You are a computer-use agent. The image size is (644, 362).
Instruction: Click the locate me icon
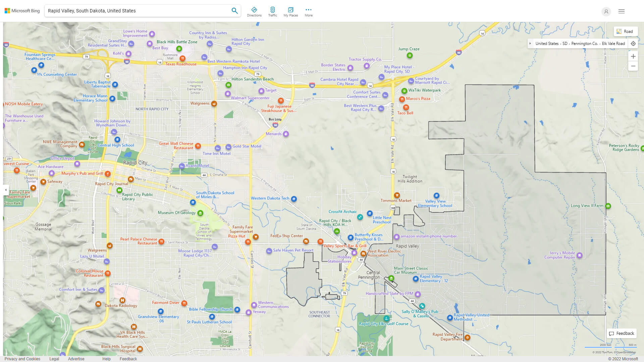(x=633, y=44)
